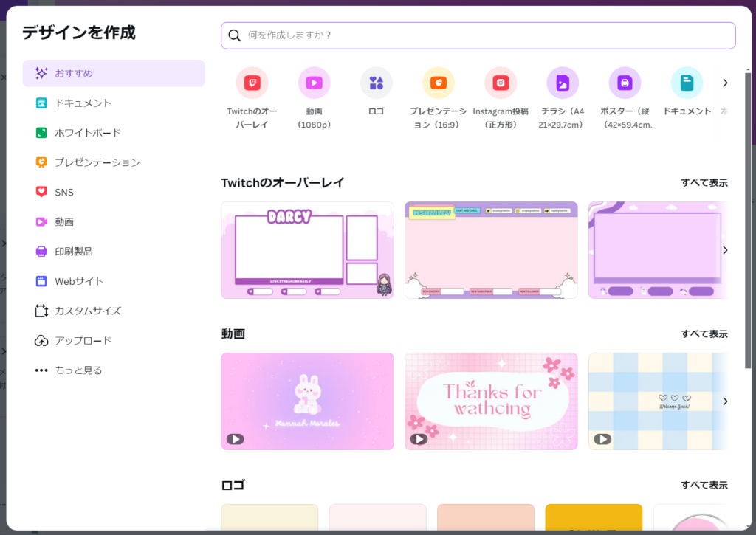The width and height of the screenshot is (756, 535).
Task: Select the プレゼンテーション（16:9）icon
Action: click(x=438, y=83)
